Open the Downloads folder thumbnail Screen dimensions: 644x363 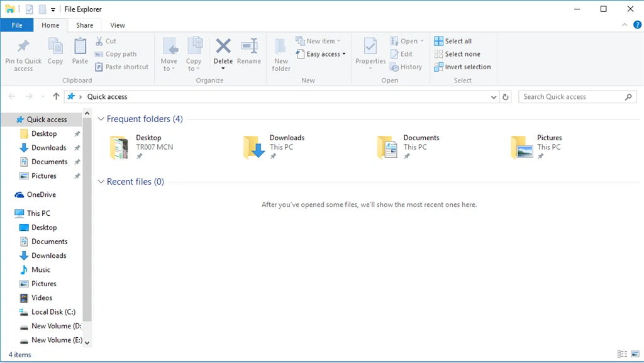pyautogui.click(x=253, y=147)
